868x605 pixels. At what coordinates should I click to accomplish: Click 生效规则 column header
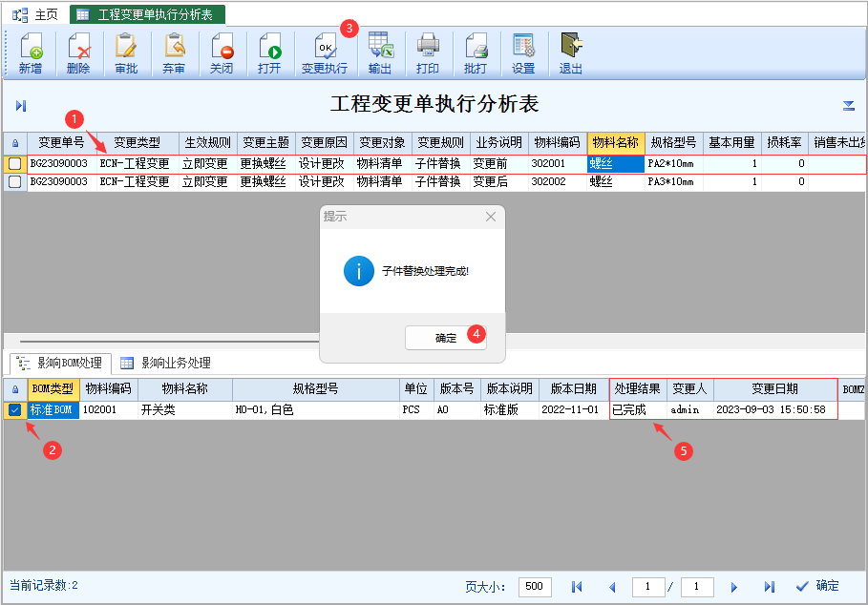coord(208,143)
